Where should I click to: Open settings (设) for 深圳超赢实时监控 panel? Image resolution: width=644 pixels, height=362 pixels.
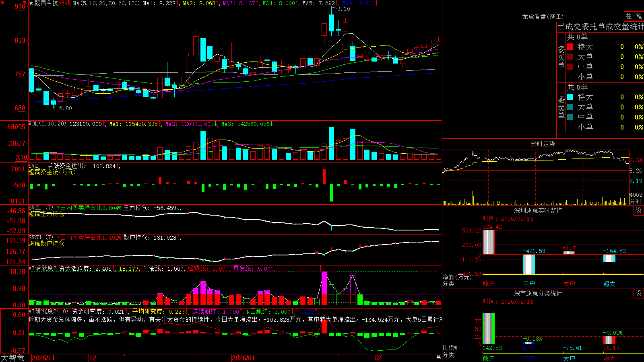(x=639, y=210)
